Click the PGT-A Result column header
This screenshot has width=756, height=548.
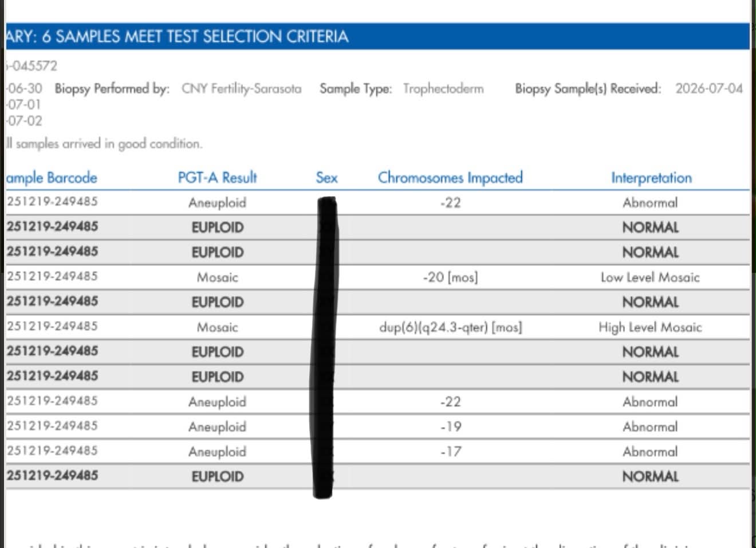coord(218,178)
